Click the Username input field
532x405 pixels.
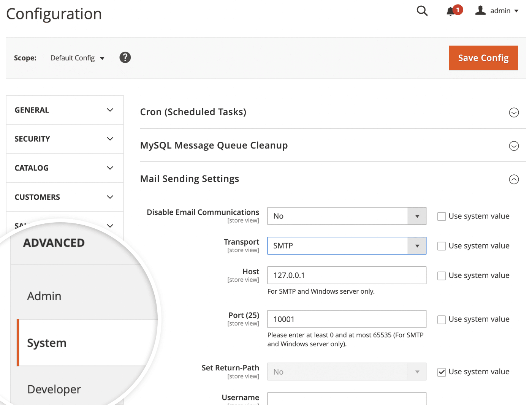347,399
